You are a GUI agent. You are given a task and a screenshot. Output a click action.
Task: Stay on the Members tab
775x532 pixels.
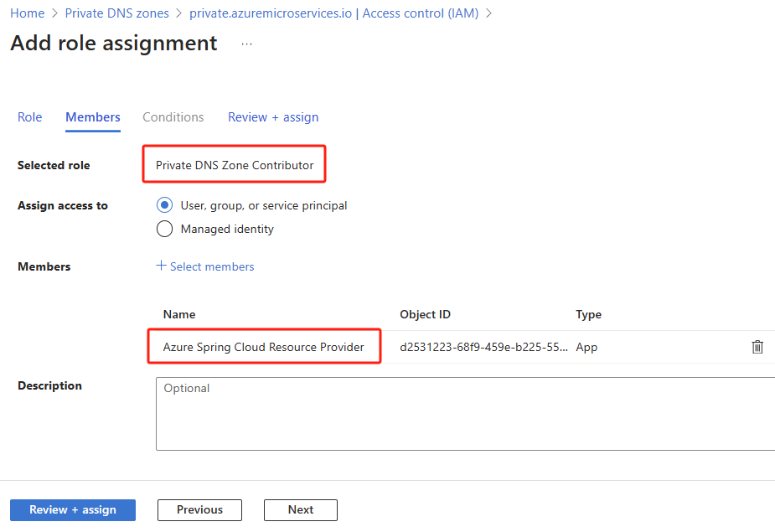92,117
